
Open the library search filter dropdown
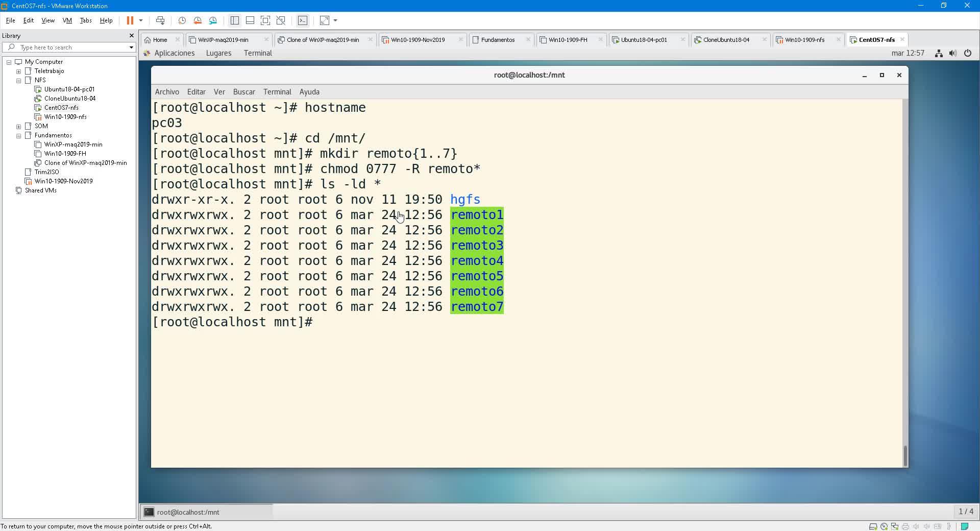tap(131, 47)
